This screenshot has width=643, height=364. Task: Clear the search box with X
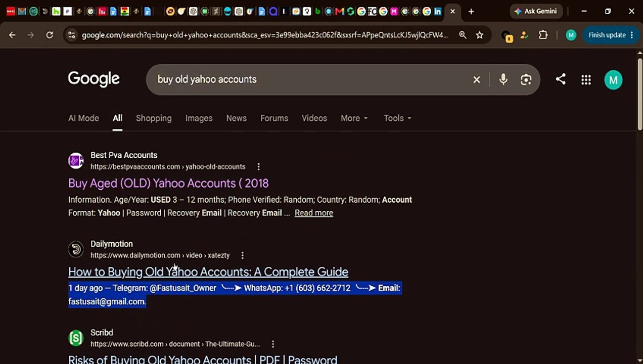tap(476, 79)
